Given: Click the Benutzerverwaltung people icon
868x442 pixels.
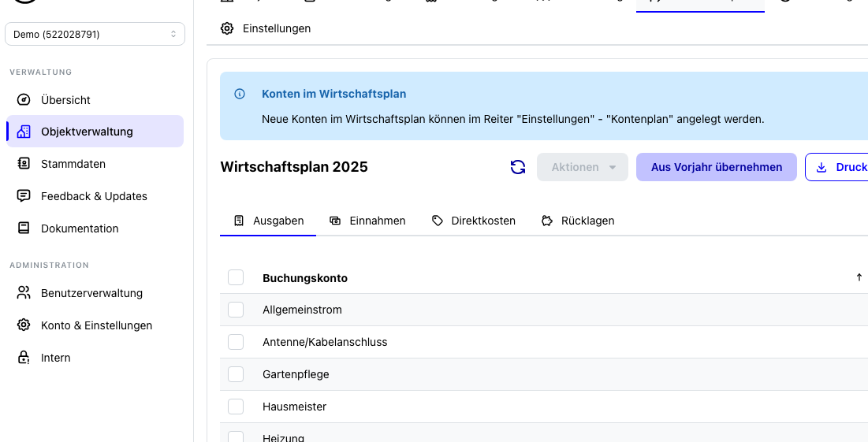Looking at the screenshot, I should pos(24,292).
